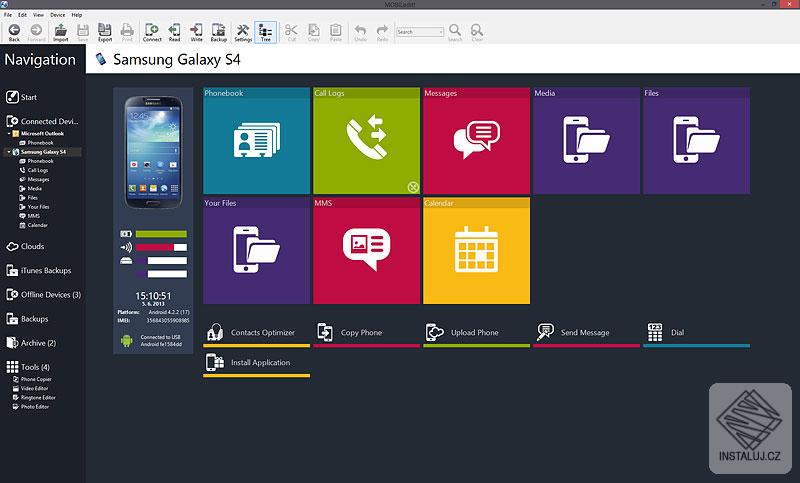Open the Call Logs tile
This screenshot has width=800, height=483.
pos(366,141)
